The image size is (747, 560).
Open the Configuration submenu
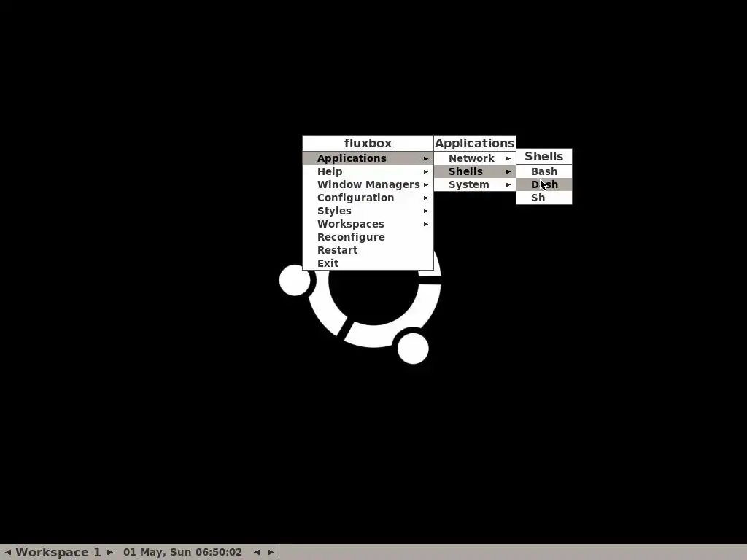coord(368,198)
